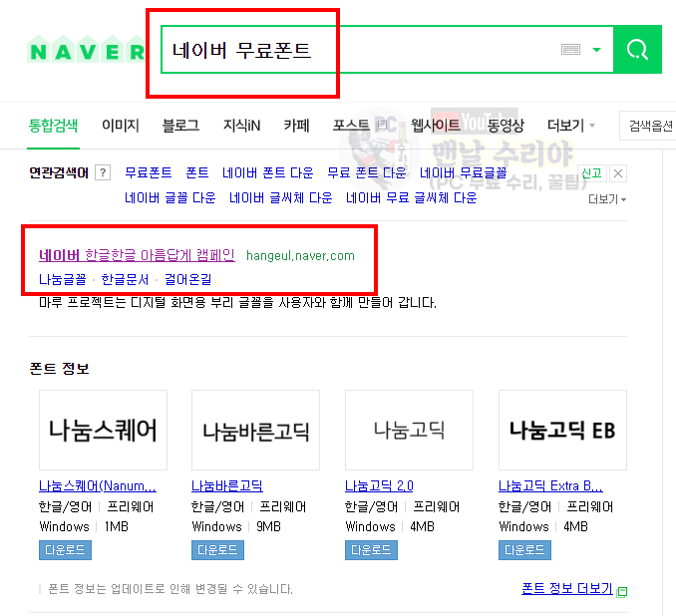Viewport: 676px width, 616px height.
Task: Open the on-screen keyboard icon in the search box
Action: point(570,50)
